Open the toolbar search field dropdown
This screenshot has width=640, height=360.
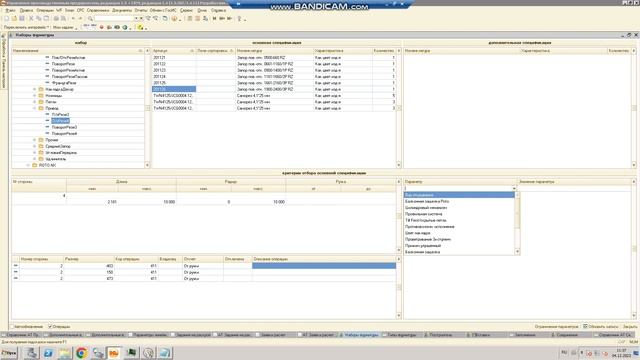click(136, 18)
